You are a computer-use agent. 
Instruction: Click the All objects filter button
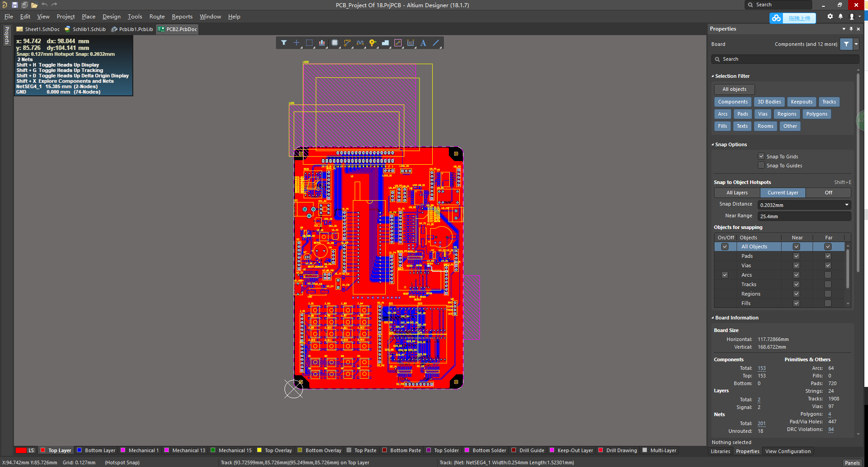coord(734,89)
